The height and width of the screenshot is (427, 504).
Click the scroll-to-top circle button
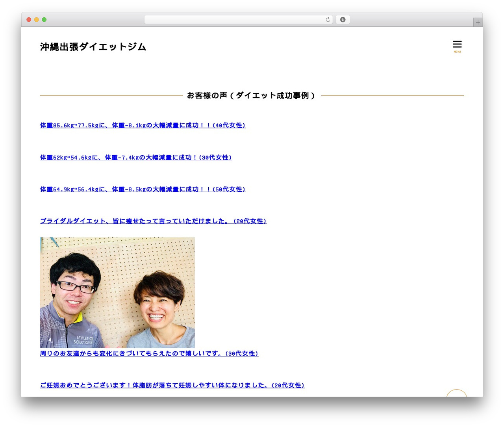[x=457, y=393]
